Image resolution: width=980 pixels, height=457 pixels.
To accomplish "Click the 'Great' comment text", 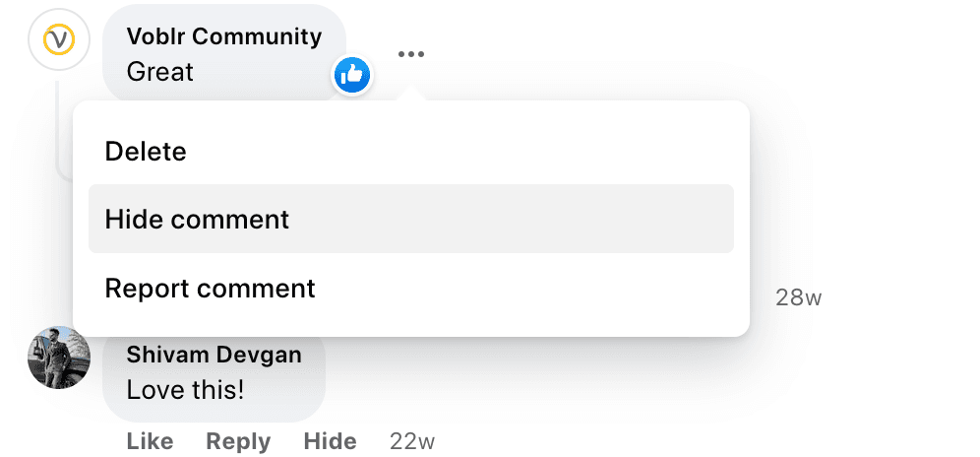I will pos(160,72).
